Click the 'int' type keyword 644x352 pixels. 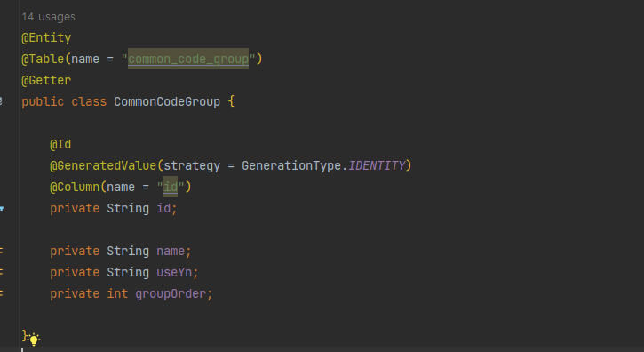pos(117,293)
